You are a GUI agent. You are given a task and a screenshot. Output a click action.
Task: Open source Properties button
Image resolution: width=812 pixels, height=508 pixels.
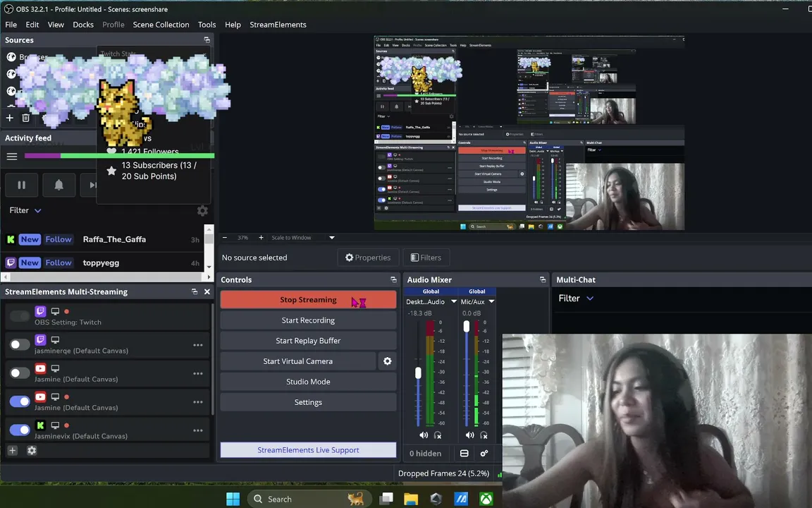[x=368, y=258]
